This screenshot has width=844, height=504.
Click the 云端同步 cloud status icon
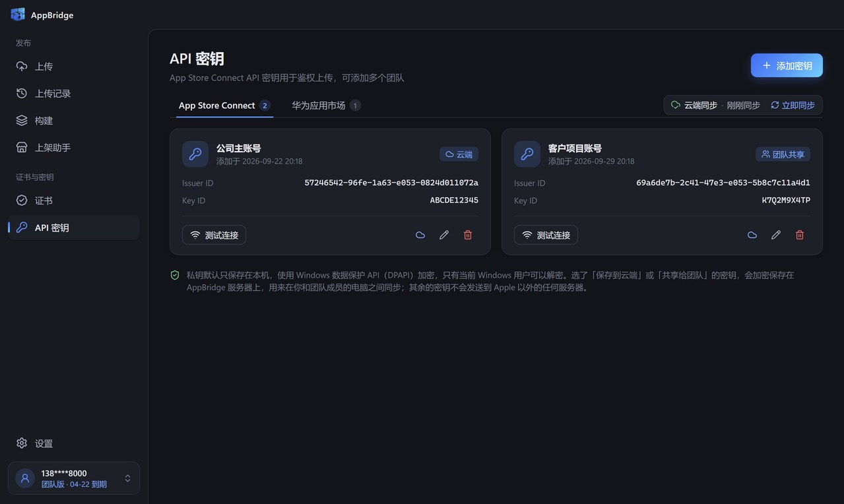(675, 105)
